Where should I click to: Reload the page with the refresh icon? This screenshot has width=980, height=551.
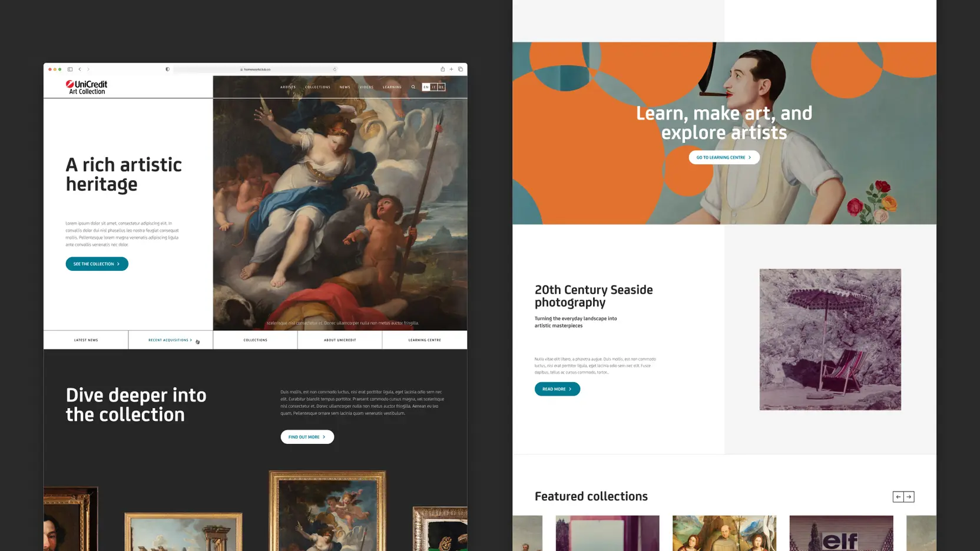(x=335, y=69)
